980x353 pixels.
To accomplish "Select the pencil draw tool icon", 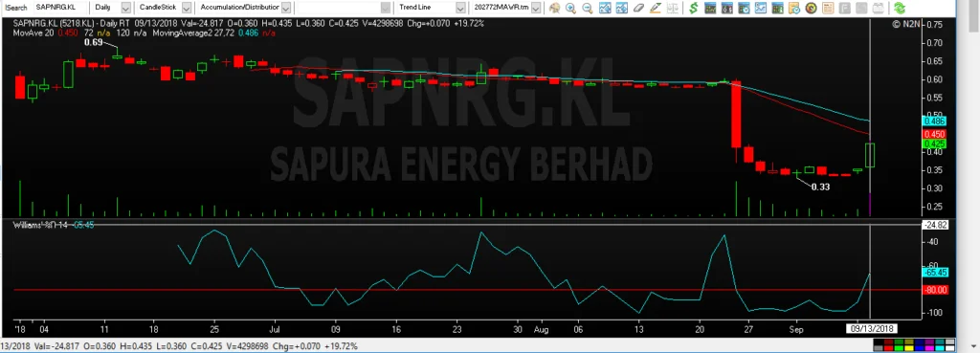I will [655, 8].
